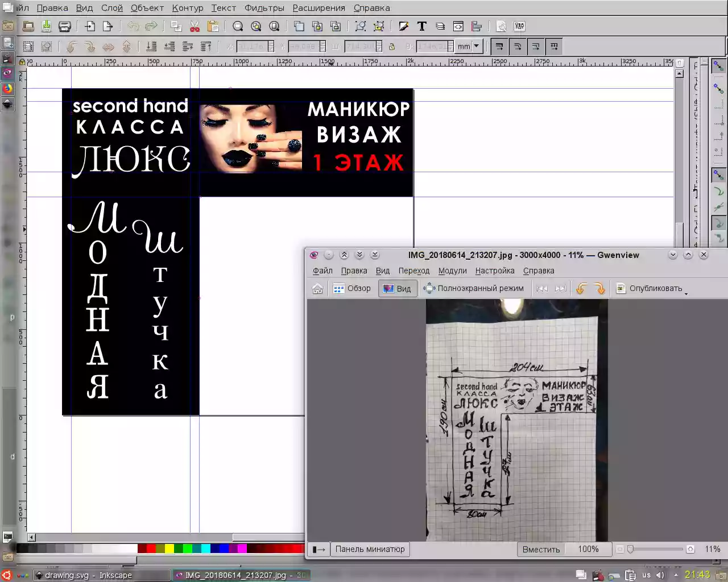Pick the yellow swatch in color palette
This screenshot has width=728, height=582.
169,548
